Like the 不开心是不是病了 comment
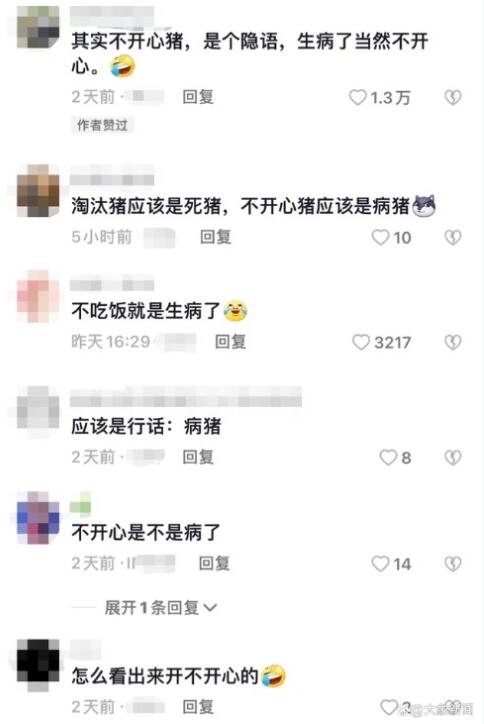 pyautogui.click(x=380, y=564)
